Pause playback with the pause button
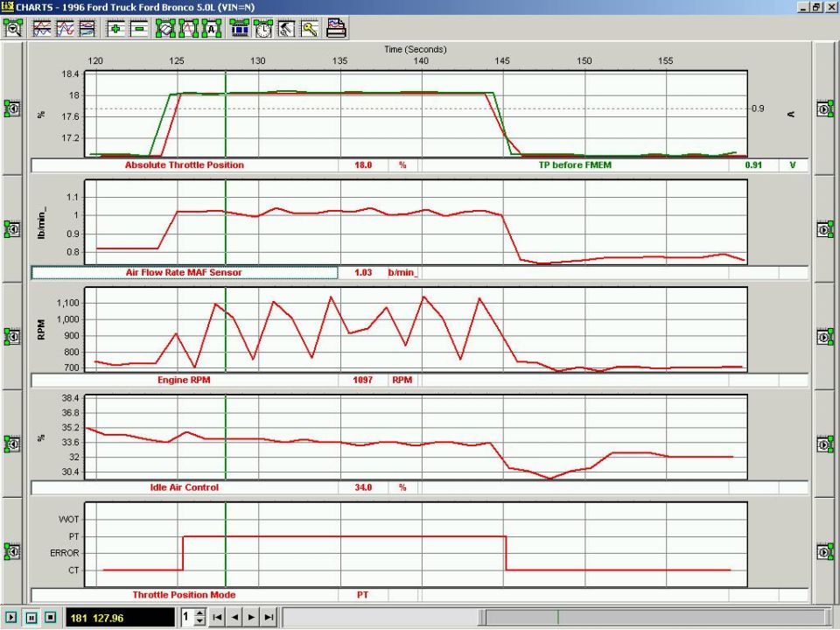Viewport: 840px width, 630px height. [x=31, y=617]
